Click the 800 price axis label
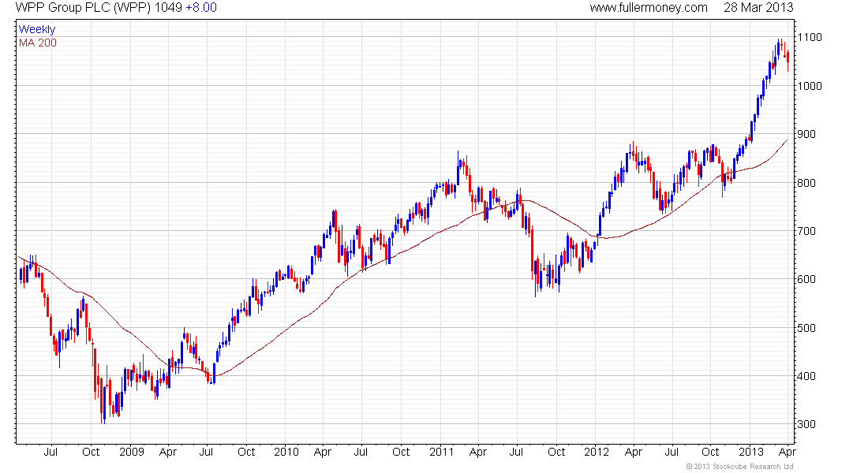The image size is (868, 473). 806,183
